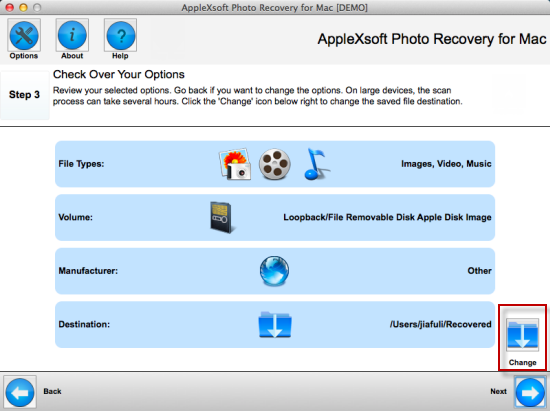Image resolution: width=550 pixels, height=411 pixels.
Task: Click the Music note icon
Action: coord(317,164)
